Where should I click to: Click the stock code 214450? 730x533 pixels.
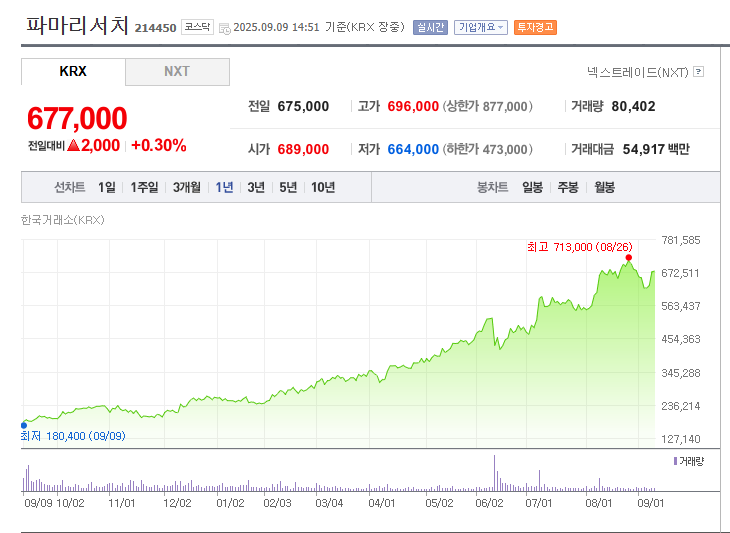(x=155, y=28)
